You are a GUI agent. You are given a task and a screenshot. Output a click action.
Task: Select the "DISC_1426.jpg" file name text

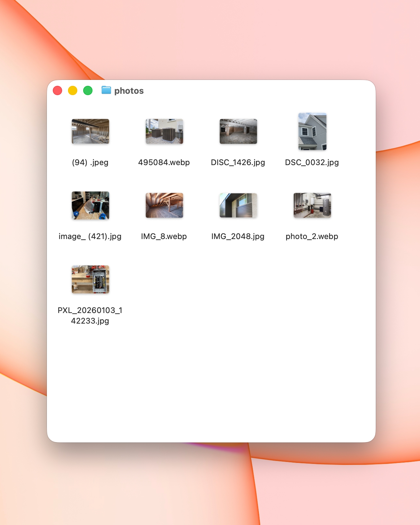coord(238,162)
